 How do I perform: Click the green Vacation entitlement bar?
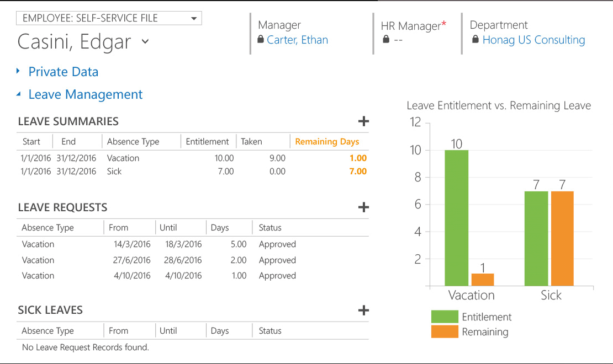tap(456, 218)
